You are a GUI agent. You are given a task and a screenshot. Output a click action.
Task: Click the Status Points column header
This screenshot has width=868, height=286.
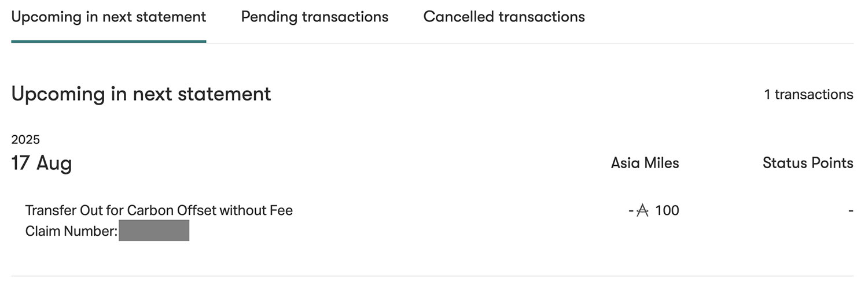click(808, 163)
